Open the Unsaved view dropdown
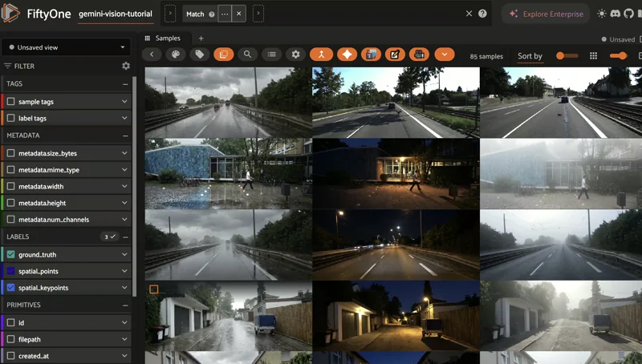 pyautogui.click(x=66, y=47)
